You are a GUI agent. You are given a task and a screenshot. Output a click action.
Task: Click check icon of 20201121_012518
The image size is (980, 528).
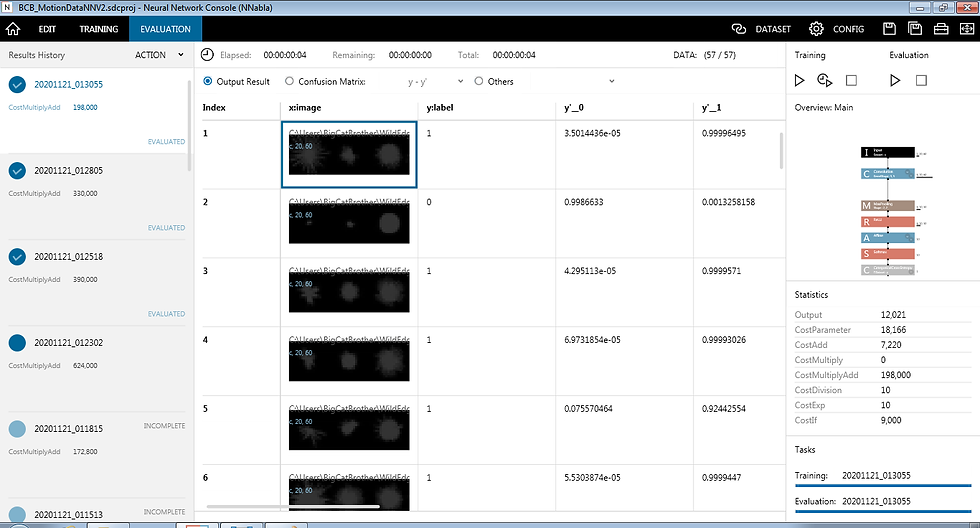pos(18,257)
